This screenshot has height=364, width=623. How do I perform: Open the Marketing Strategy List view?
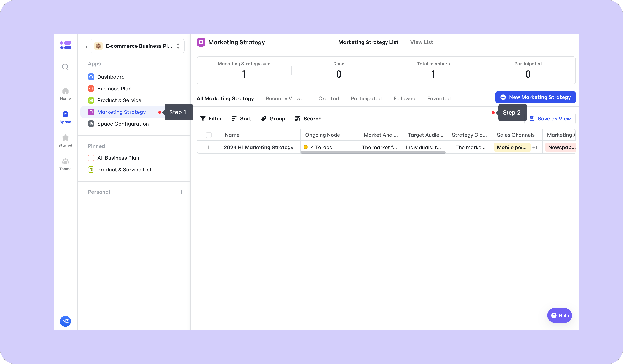click(368, 42)
